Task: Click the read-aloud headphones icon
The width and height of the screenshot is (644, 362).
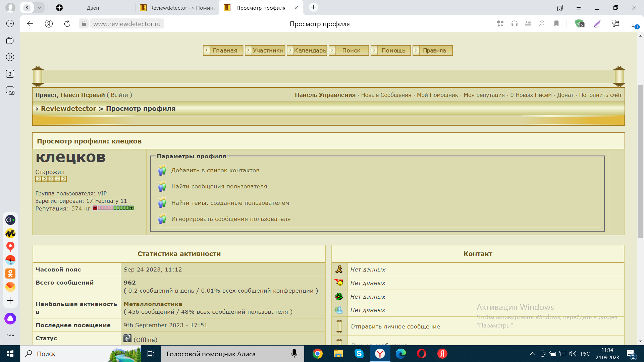Action: click(x=514, y=24)
